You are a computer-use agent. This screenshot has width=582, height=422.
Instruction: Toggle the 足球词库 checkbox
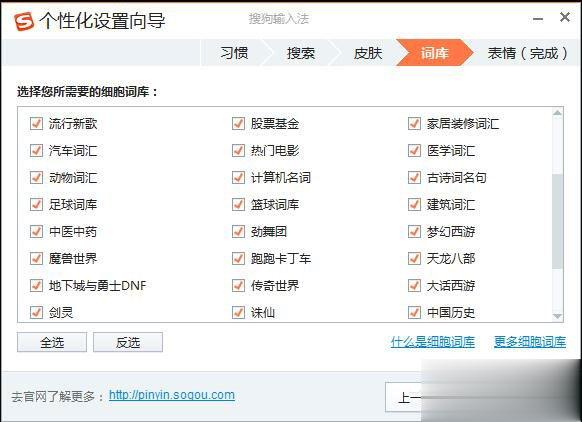[36, 204]
